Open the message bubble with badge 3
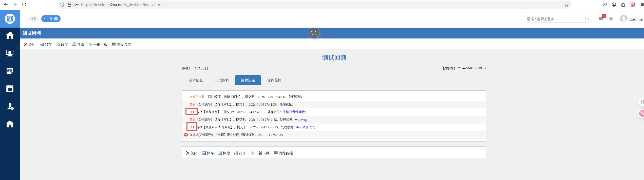This screenshot has height=180, width=644. 601,19
